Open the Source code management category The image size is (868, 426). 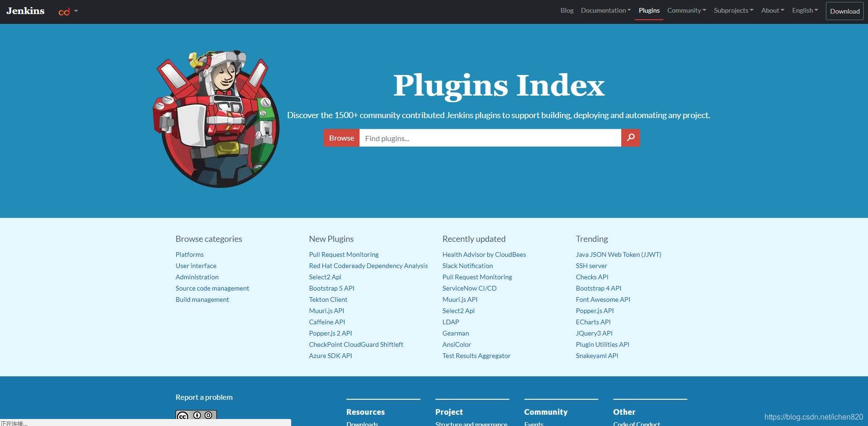click(x=212, y=288)
